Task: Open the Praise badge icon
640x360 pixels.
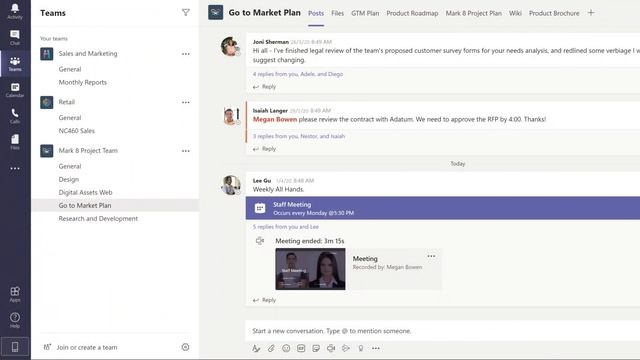Action: tap(361, 348)
